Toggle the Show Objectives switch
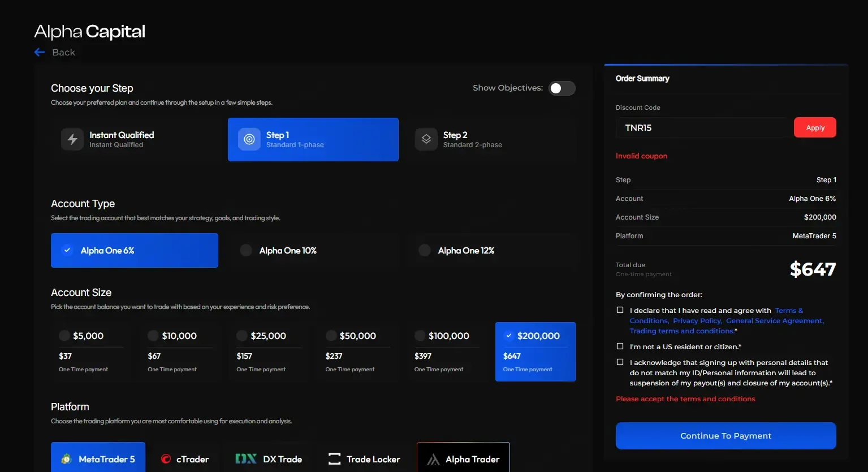 (x=562, y=88)
